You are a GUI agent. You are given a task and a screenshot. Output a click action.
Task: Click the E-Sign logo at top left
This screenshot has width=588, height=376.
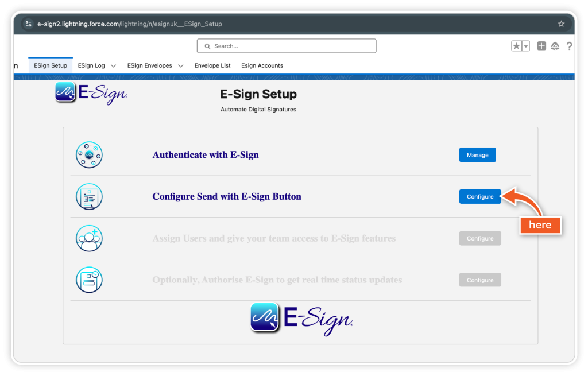(91, 94)
